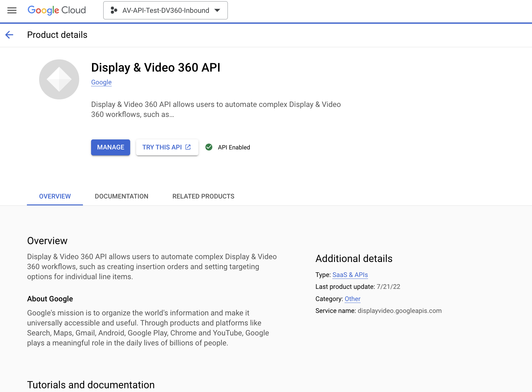The width and height of the screenshot is (532, 392).
Task: Switch to the RELATED PRODUCTS tab
Action: (203, 196)
